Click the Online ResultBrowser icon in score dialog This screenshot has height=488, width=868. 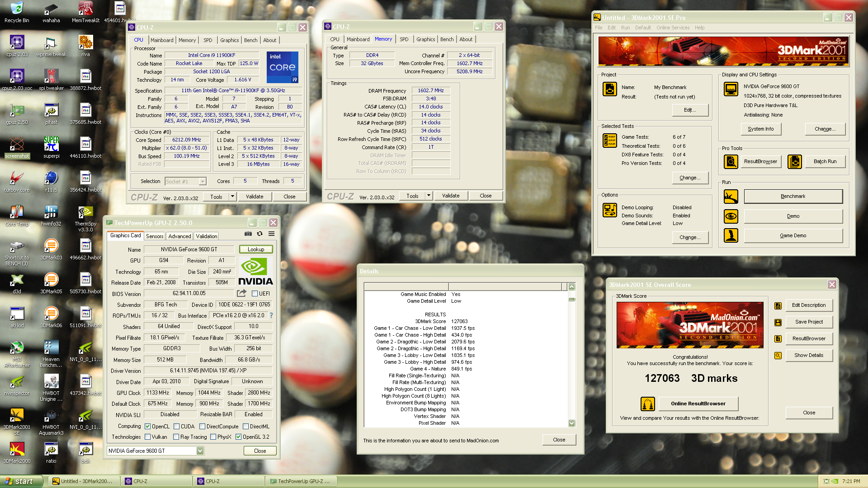point(647,404)
